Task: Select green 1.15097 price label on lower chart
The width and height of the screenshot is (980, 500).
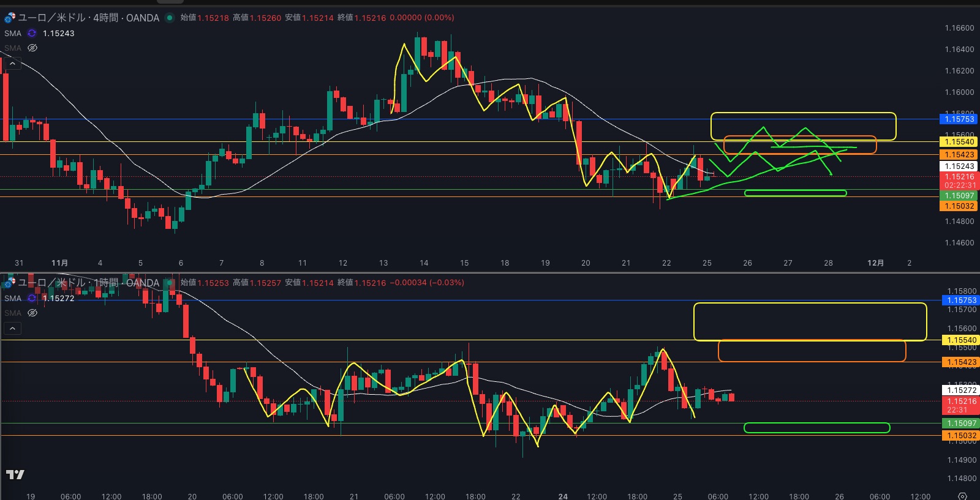Action: point(961,423)
